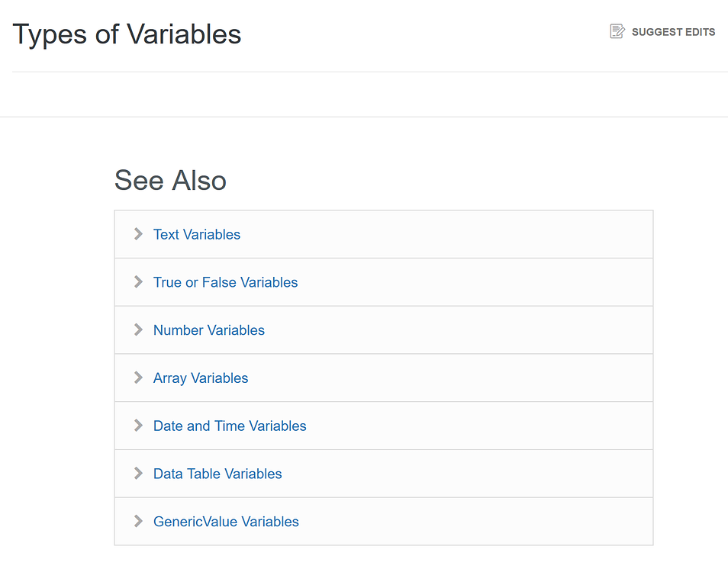728x572 pixels.
Task: Open the Data Table Variables link
Action: coord(217,473)
